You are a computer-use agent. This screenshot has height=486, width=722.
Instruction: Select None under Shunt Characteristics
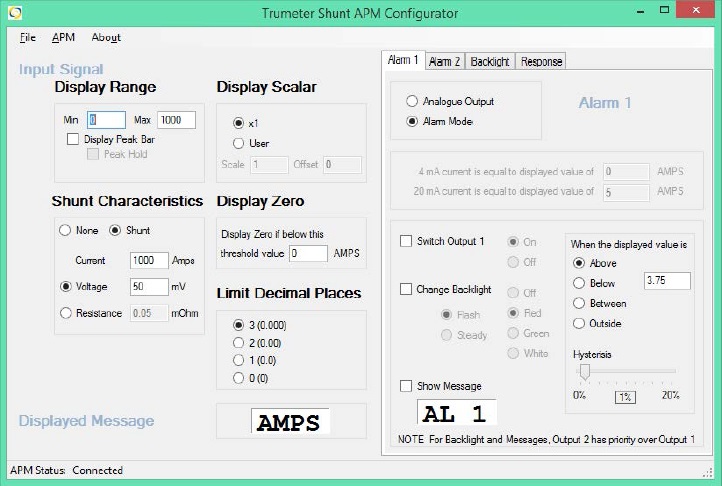coord(65,230)
